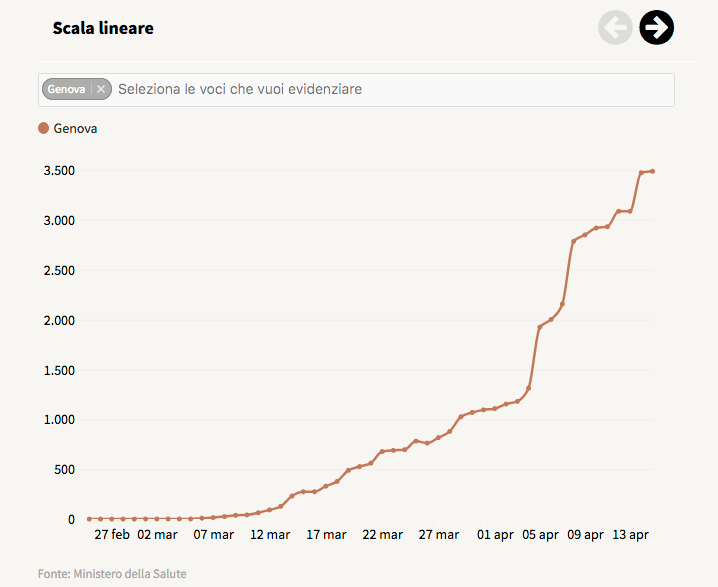Click the greyed-out previous arrow button
Screen dimensions: 718x587
[x=615, y=27]
